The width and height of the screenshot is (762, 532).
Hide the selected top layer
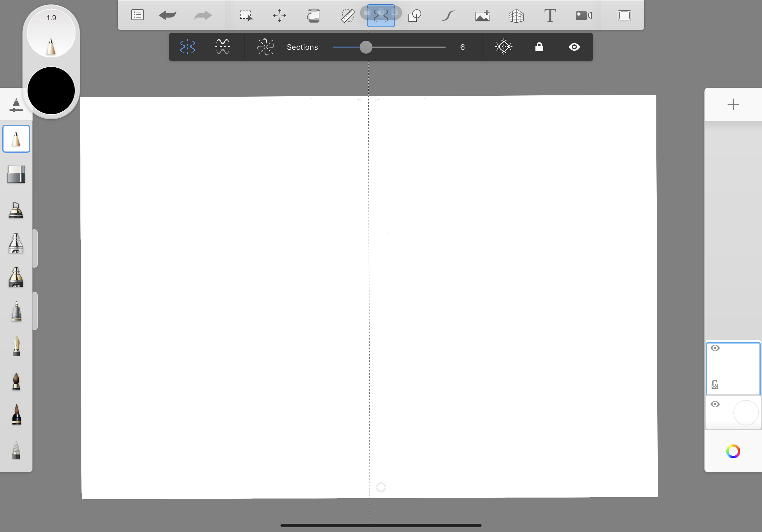[x=715, y=348]
